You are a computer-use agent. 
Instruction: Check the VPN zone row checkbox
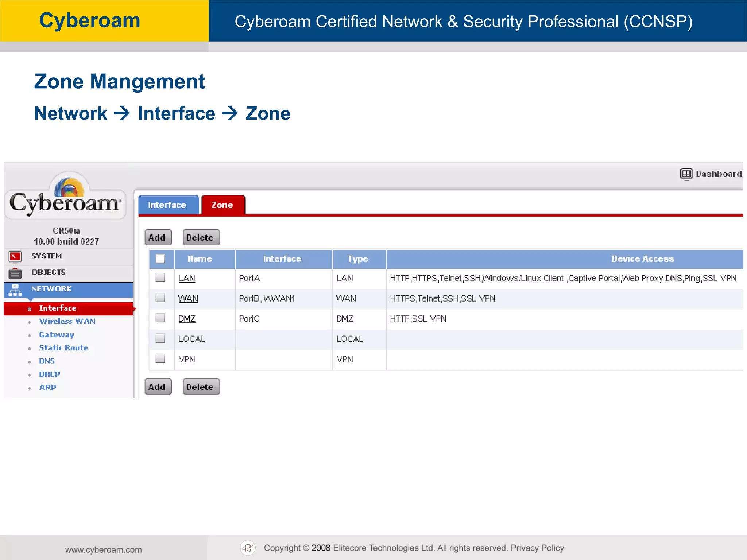coord(160,358)
